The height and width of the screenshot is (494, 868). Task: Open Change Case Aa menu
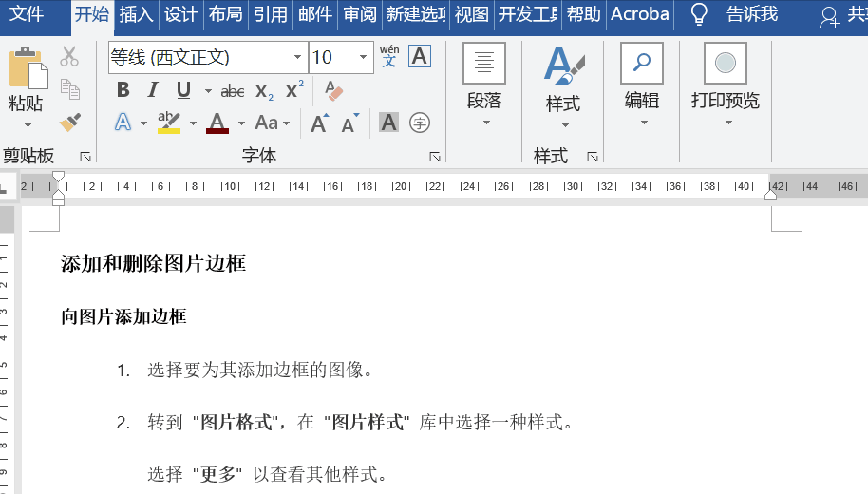pos(272,123)
